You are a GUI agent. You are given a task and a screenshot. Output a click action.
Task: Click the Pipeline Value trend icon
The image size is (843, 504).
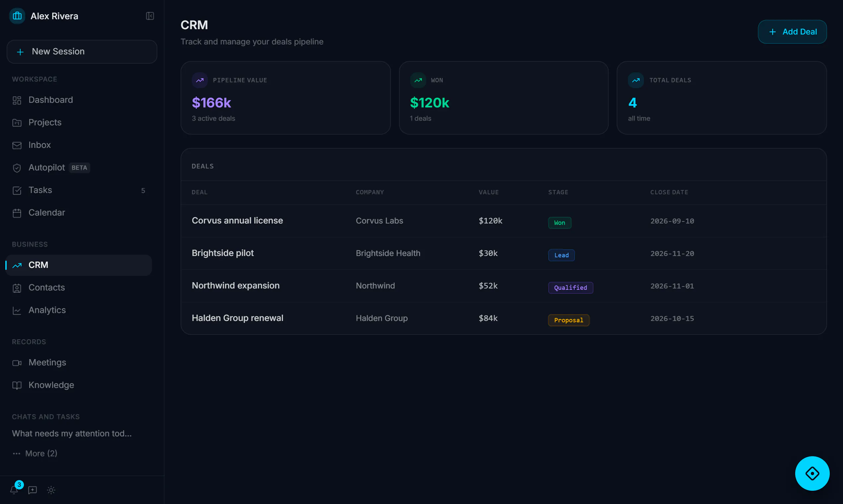200,80
